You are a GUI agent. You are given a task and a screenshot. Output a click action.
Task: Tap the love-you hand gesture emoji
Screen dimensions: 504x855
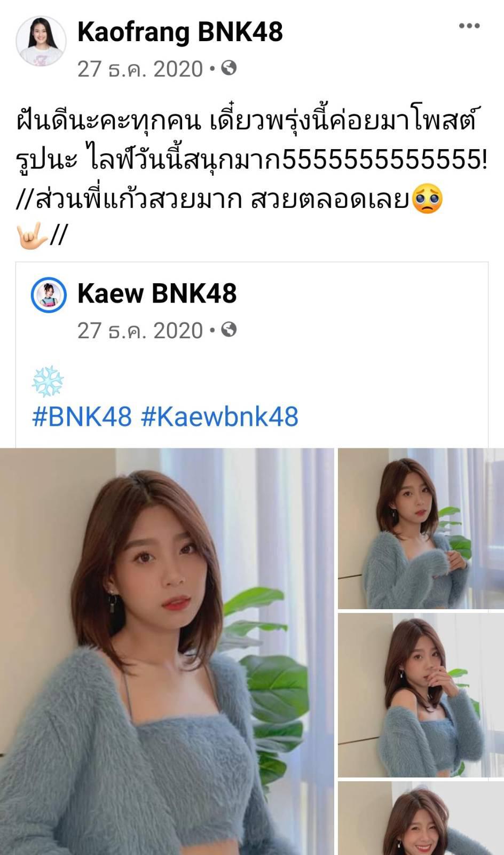32,234
